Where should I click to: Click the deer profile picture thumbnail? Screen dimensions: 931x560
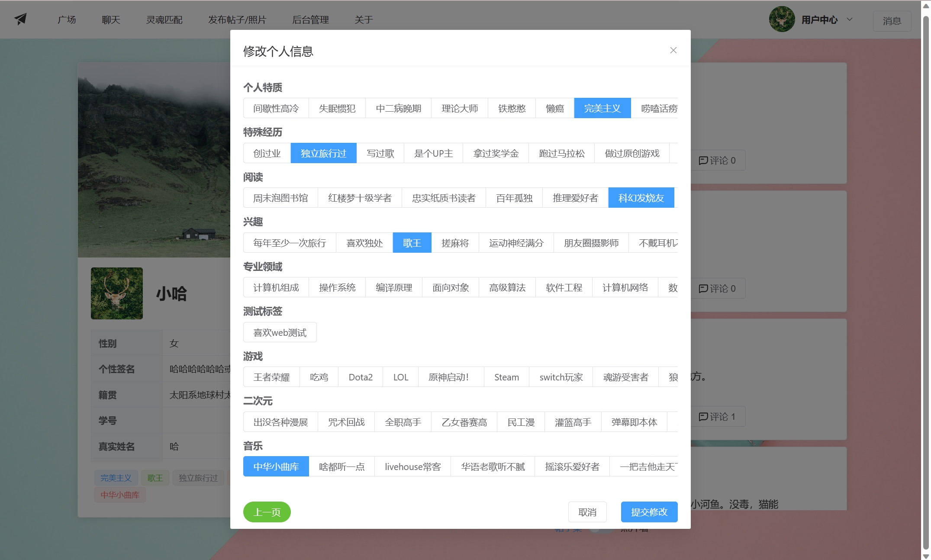117,293
